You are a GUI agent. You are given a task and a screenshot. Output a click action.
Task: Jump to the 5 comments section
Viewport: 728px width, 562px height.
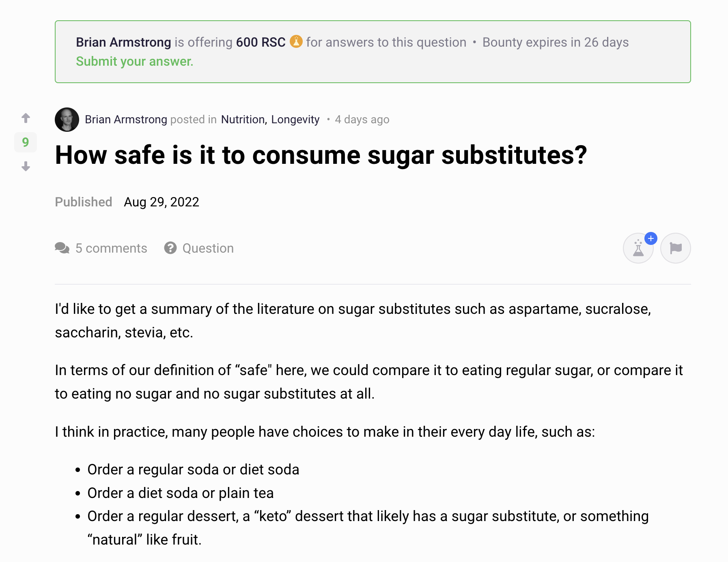(111, 248)
